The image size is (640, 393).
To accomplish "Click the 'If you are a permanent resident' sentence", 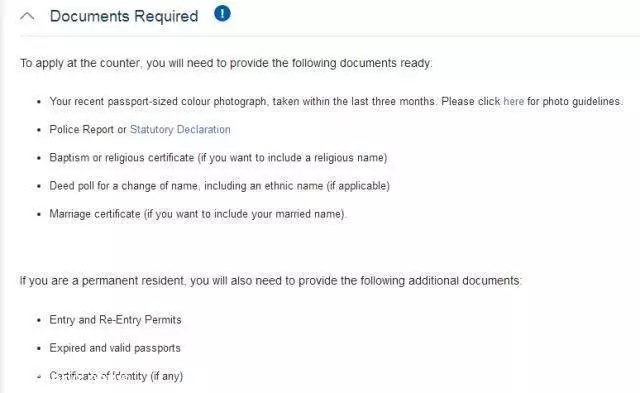I will [271, 281].
